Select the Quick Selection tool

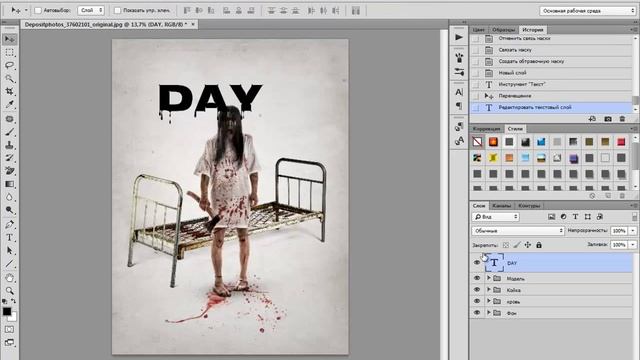9,78
